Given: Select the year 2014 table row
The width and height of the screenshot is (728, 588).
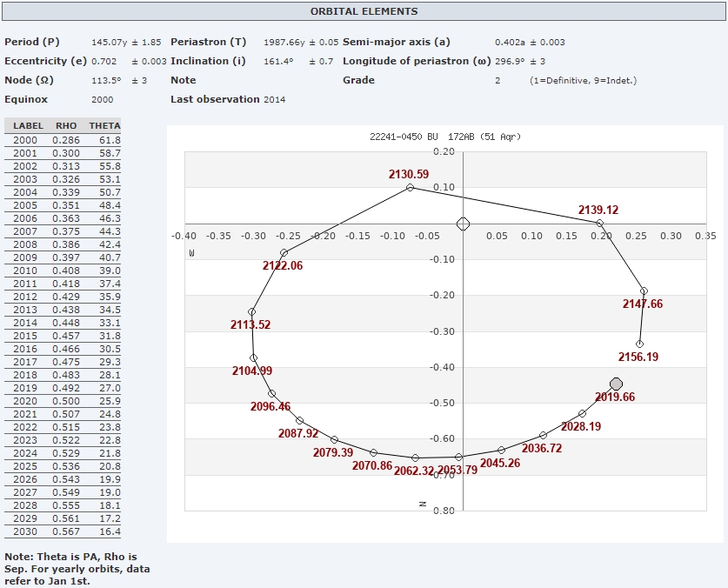Looking at the screenshot, I should [63, 323].
